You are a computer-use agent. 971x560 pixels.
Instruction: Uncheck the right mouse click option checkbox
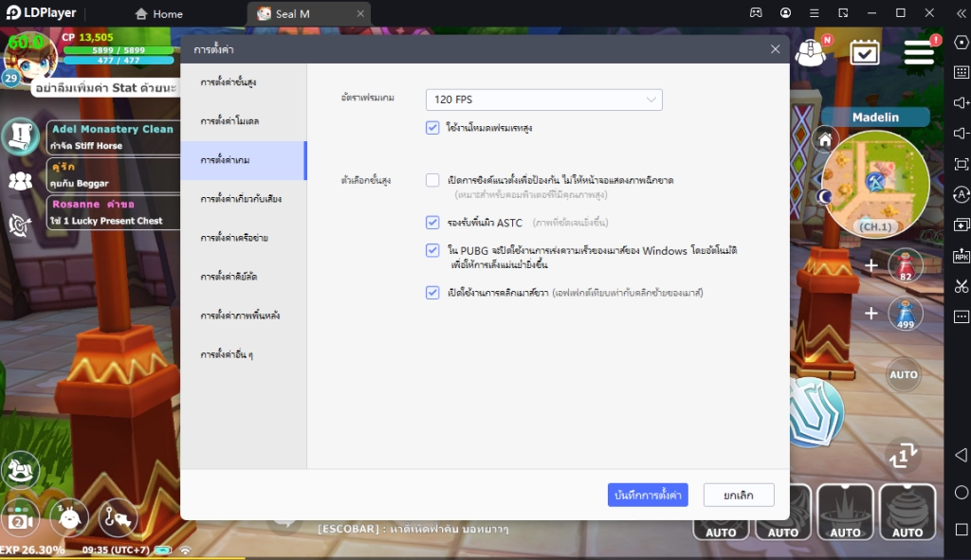[x=432, y=292]
